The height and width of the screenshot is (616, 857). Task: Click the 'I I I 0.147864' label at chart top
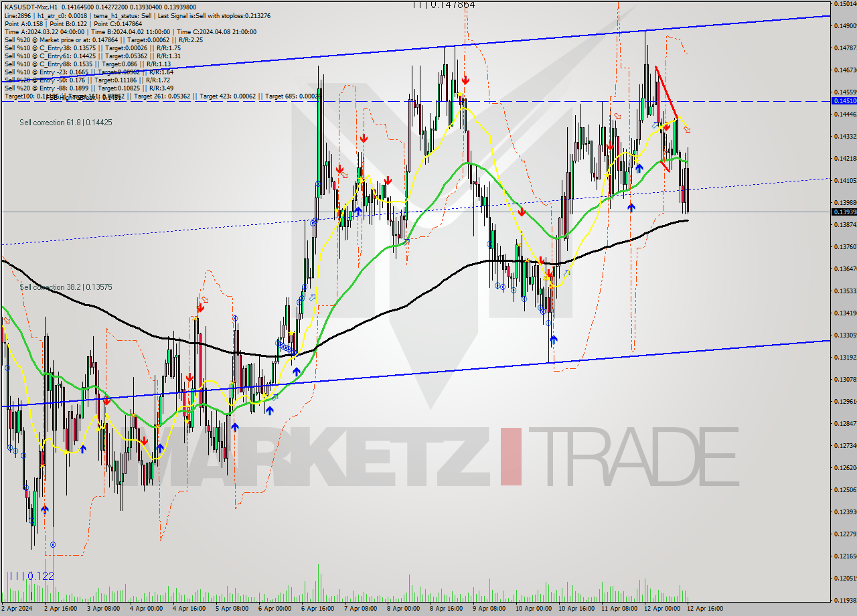click(x=444, y=5)
